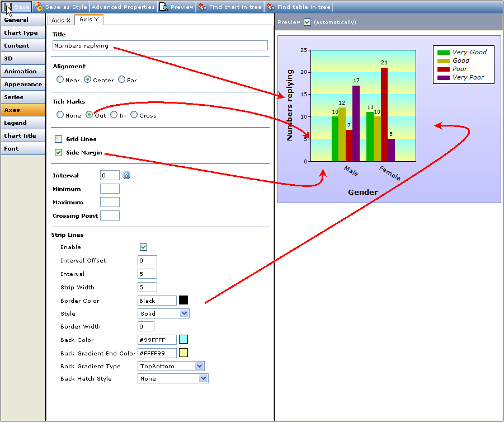
Task: Set tick marks to None
Action: click(x=60, y=115)
